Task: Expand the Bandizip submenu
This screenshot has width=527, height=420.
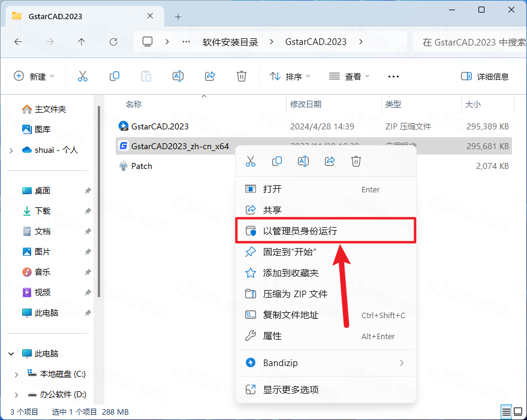Action: [402, 362]
